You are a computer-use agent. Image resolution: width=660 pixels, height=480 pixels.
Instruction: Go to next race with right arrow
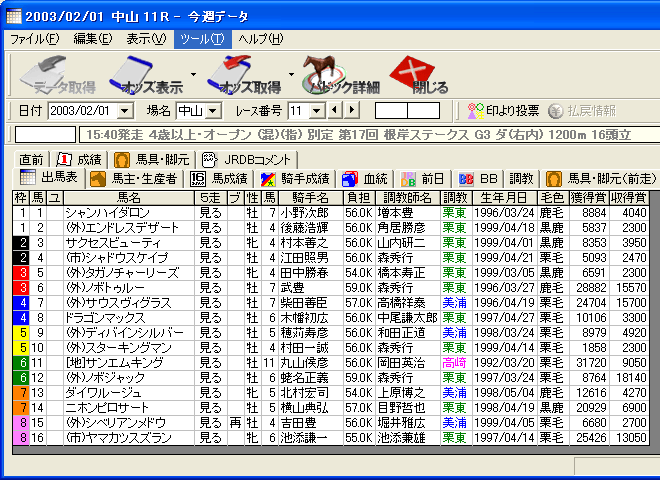351,110
